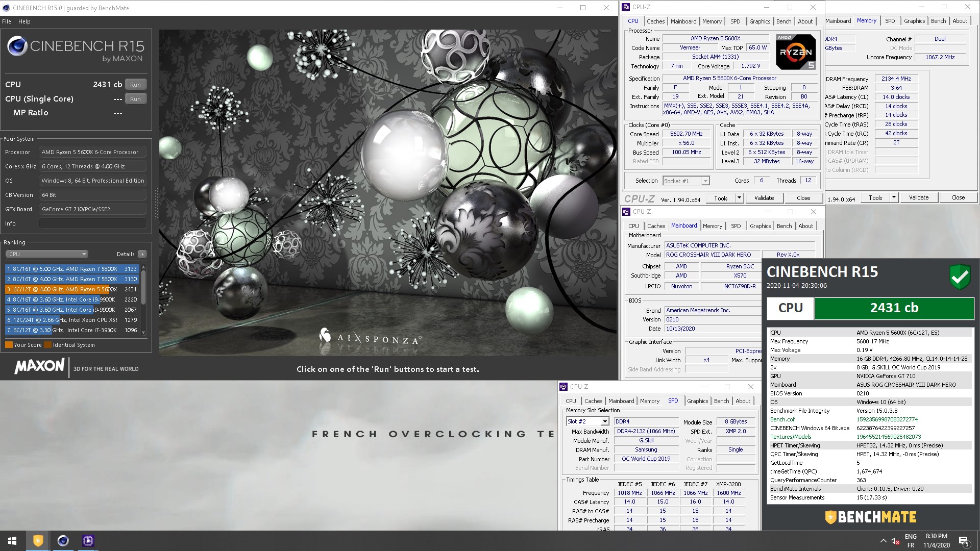This screenshot has width=980, height=551.
Task: Open the Socket #1 selection dropdown
Action: click(686, 181)
